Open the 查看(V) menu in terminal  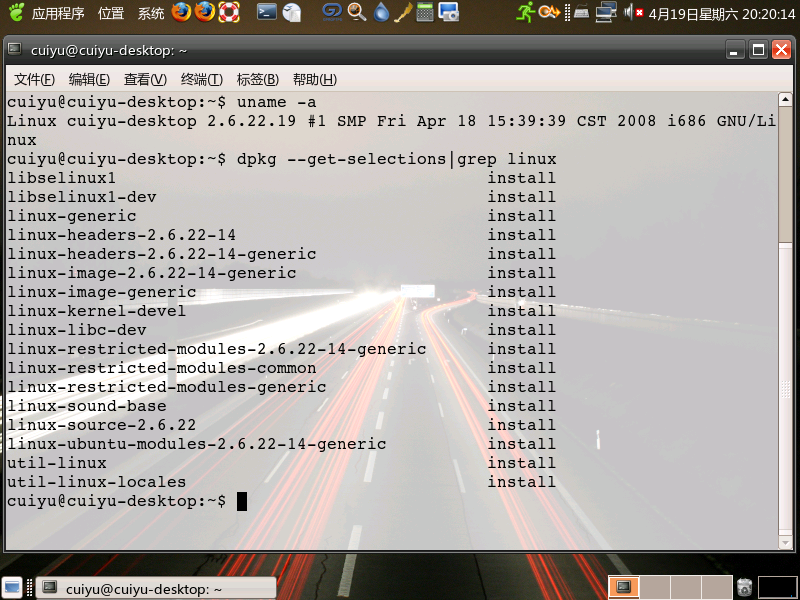coord(145,80)
